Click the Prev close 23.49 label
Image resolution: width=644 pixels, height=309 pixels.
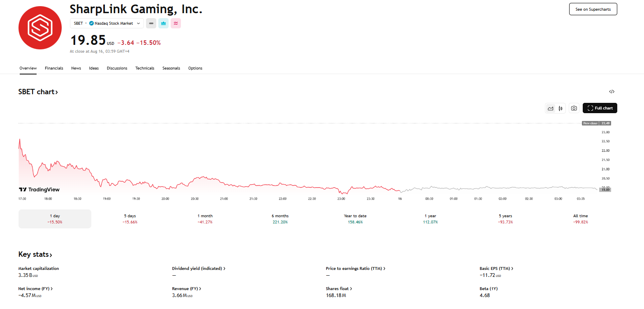596,123
